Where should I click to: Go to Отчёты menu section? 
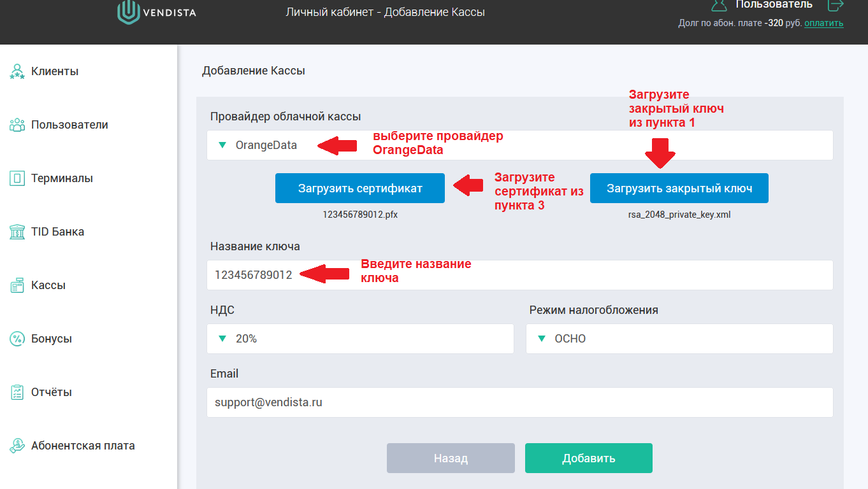pos(51,392)
